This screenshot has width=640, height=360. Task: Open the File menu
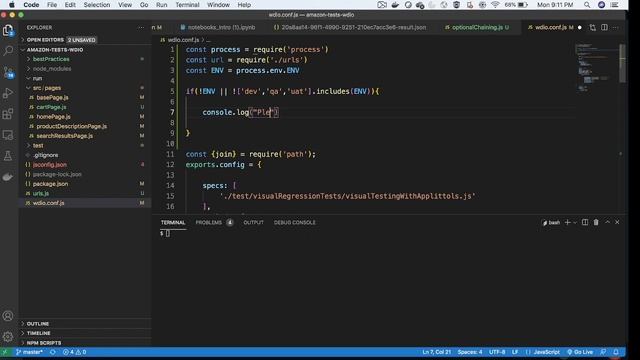(52, 5)
